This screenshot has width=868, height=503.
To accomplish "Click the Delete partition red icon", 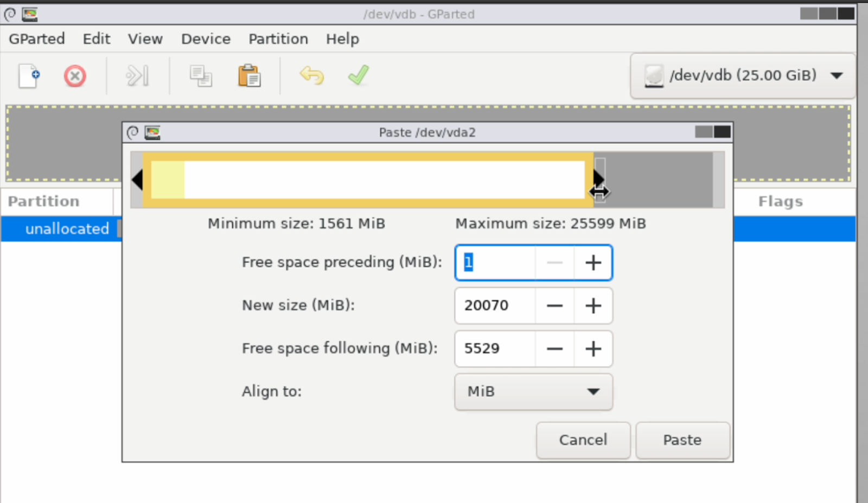I will coord(75,76).
